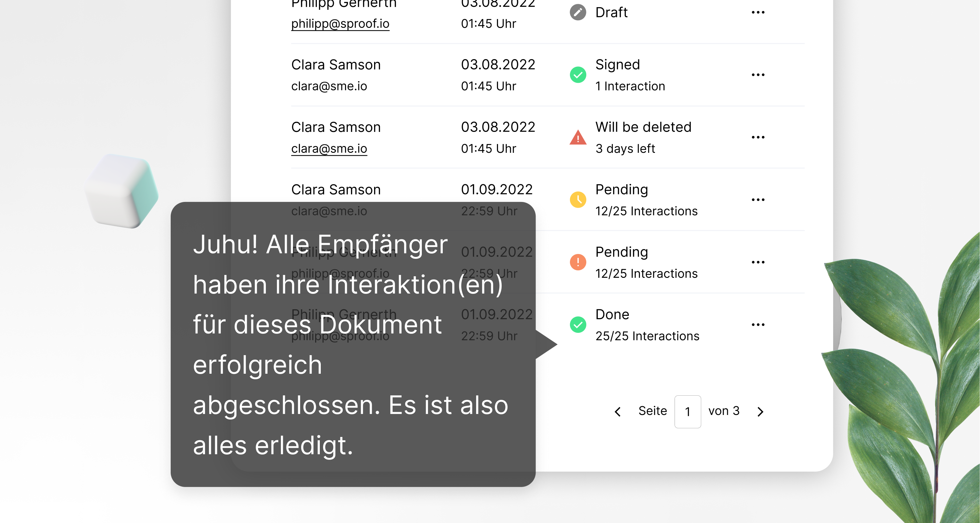Open the three-dot menu for Signed row
Viewport: 980px width, 523px height.
[758, 75]
